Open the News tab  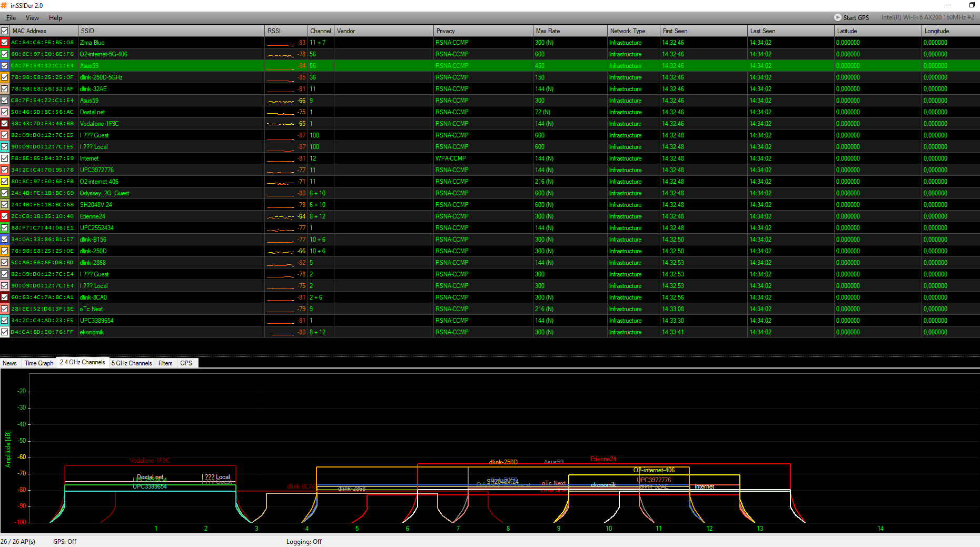pyautogui.click(x=9, y=363)
